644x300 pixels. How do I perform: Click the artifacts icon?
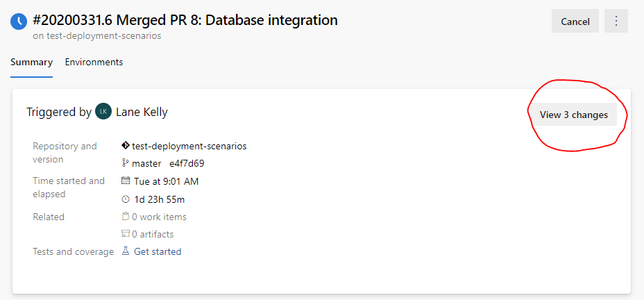click(126, 234)
